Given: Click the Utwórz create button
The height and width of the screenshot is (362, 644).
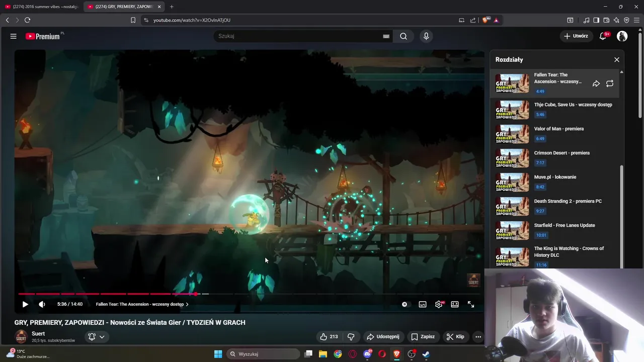Looking at the screenshot, I should [x=576, y=36].
